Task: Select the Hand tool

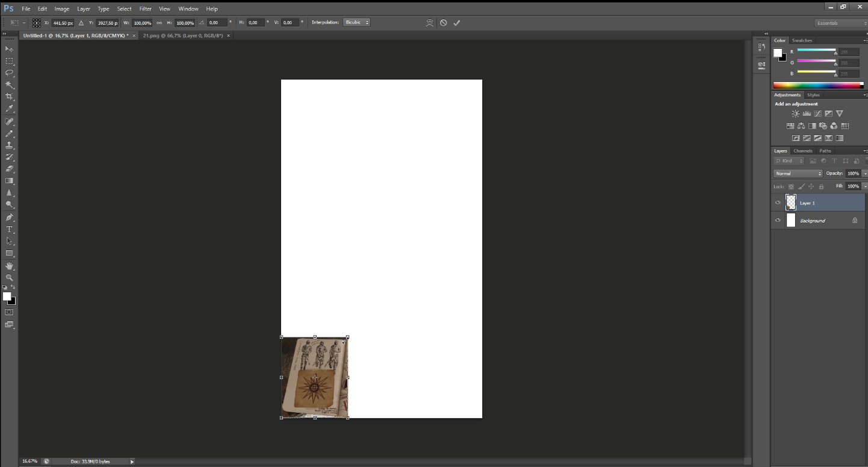Action: pyautogui.click(x=9, y=266)
